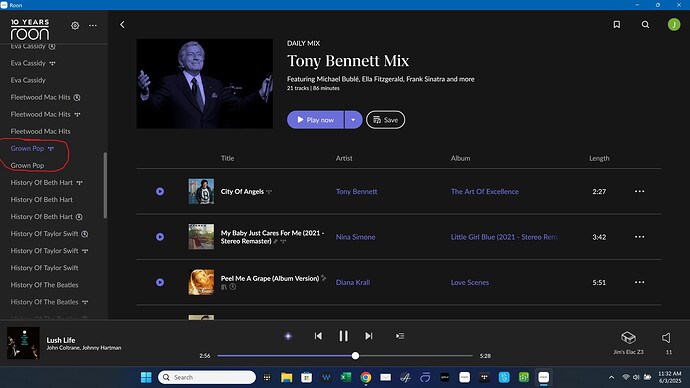Show hidden system tray icons chevron
The height and width of the screenshot is (388, 690).
point(611,377)
